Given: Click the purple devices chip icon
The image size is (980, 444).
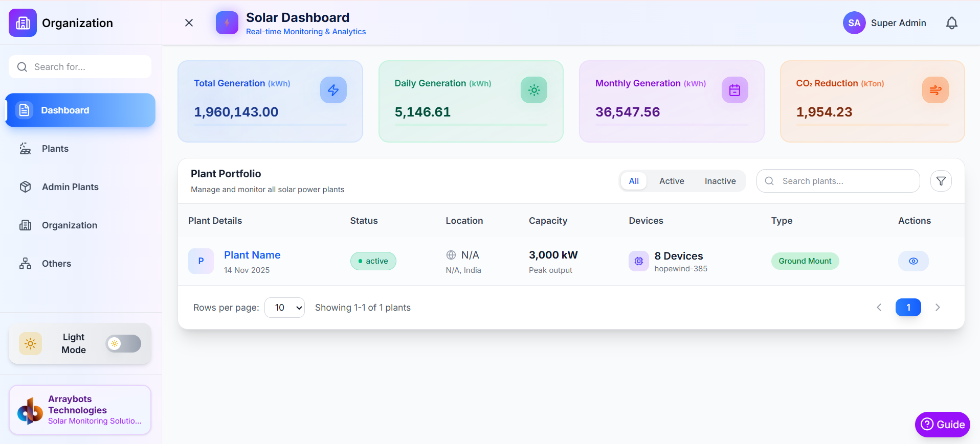Looking at the screenshot, I should 638,261.
